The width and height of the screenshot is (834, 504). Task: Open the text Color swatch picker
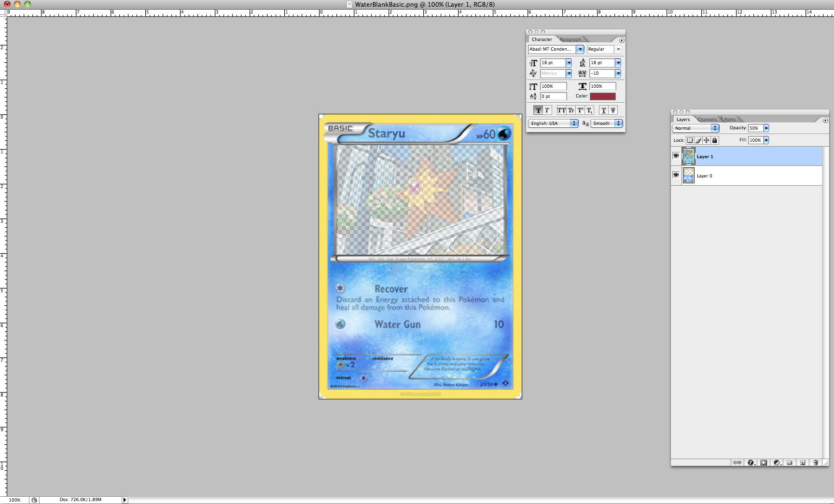coord(603,96)
